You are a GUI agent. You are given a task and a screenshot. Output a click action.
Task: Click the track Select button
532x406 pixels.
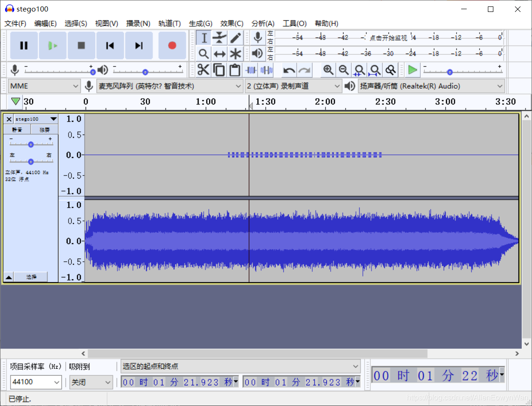coord(31,277)
